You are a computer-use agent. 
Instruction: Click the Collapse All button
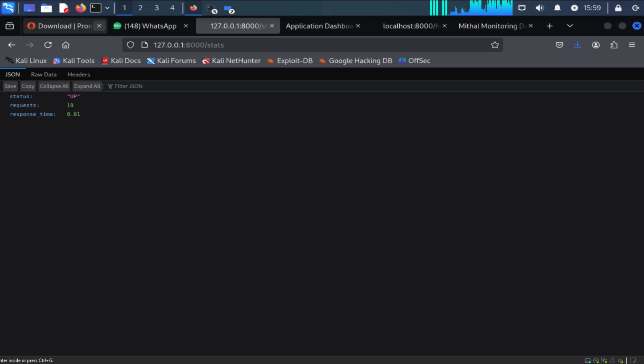point(54,86)
